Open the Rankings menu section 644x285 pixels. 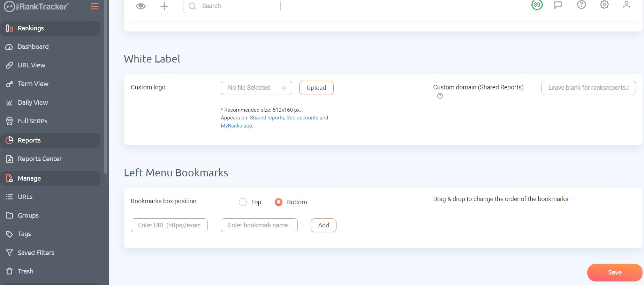click(50, 28)
